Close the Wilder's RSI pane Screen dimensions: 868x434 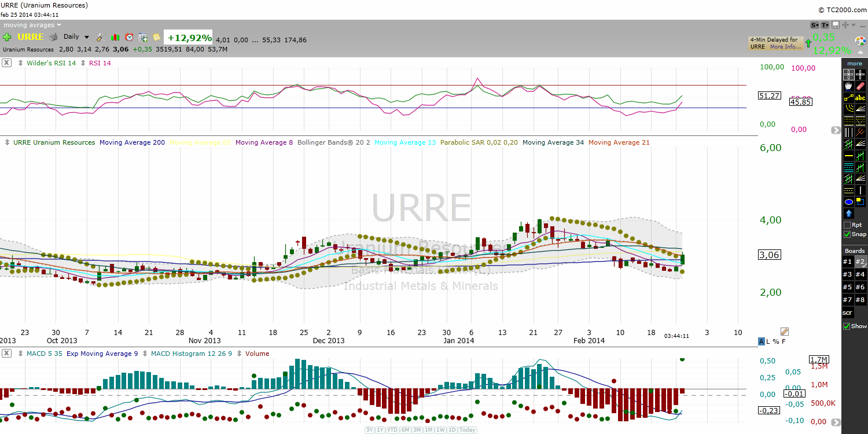6,63
